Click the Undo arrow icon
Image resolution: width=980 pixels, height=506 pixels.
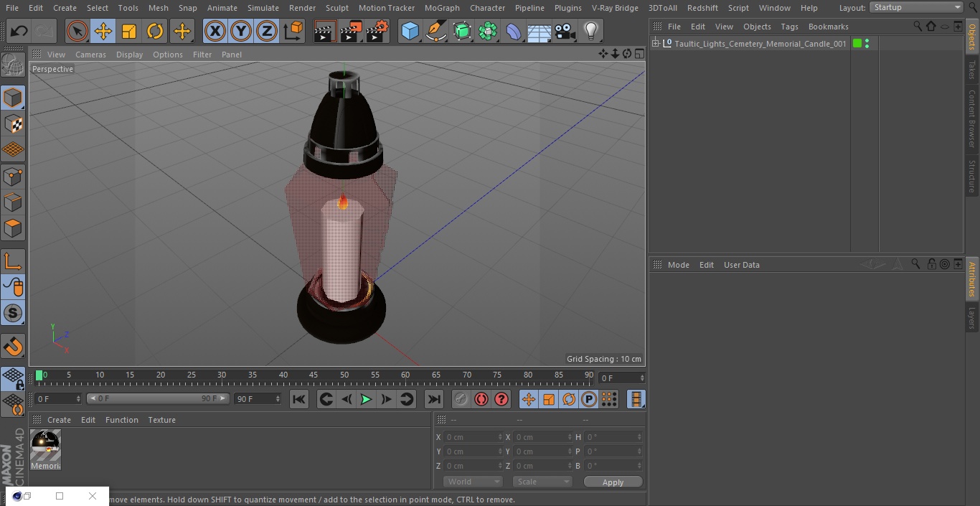[19, 32]
